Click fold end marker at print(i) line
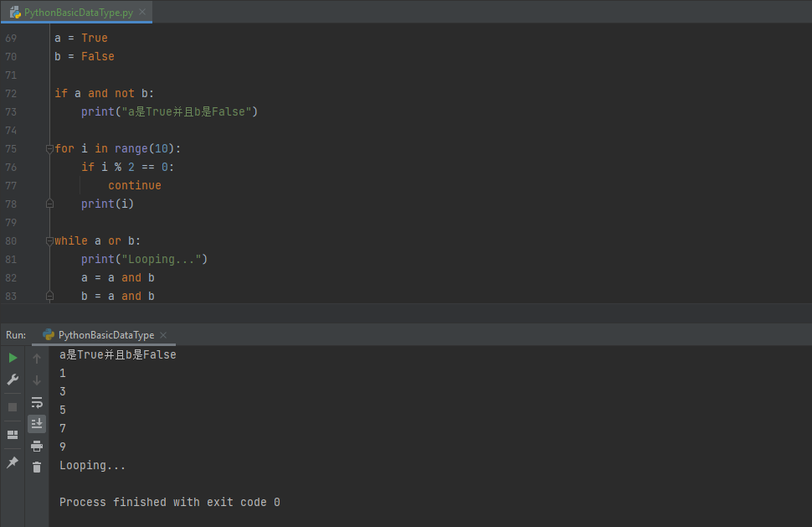Viewport: 812px width, 527px height. [49, 204]
